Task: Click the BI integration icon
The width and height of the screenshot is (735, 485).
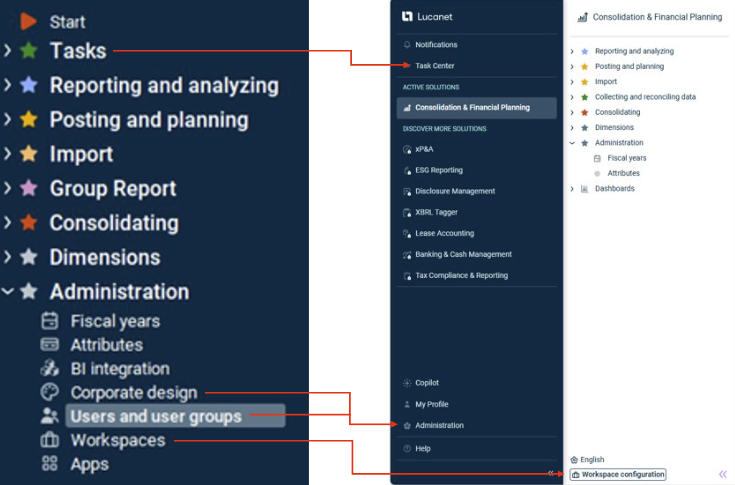Action: (50, 369)
